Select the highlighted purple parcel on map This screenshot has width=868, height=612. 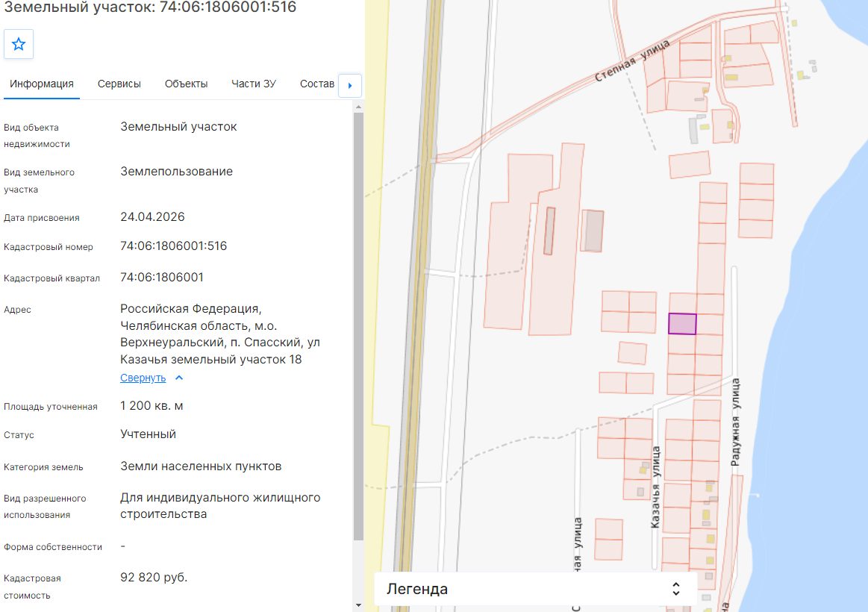682,324
